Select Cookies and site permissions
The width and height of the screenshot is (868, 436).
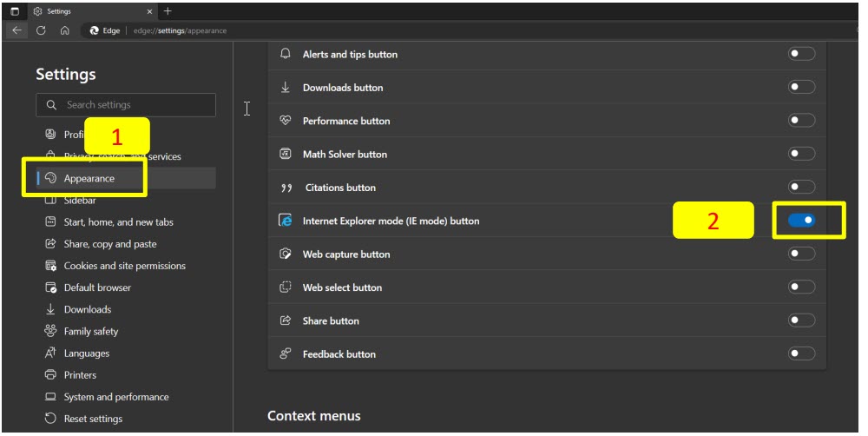124,266
